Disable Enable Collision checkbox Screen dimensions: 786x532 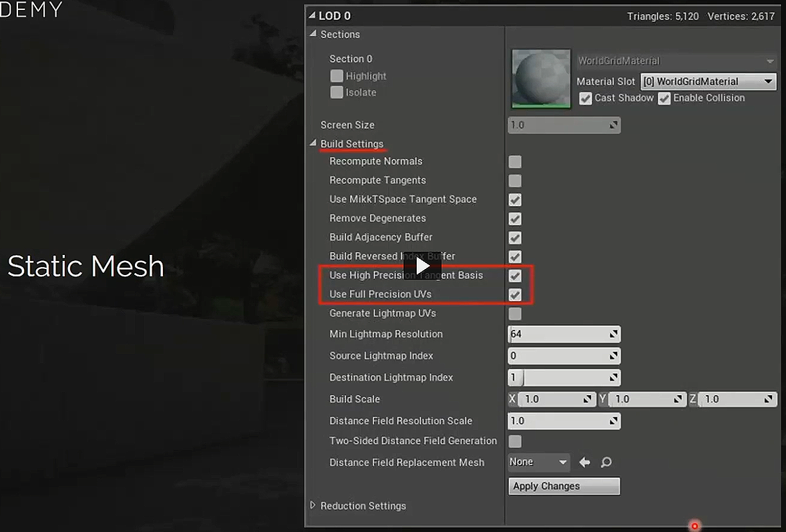pos(664,98)
